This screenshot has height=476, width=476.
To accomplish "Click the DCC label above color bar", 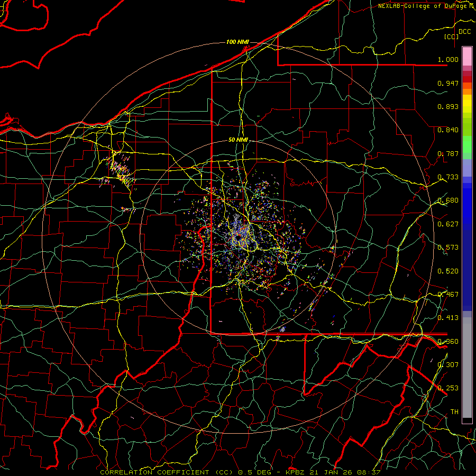I will click(464, 32).
